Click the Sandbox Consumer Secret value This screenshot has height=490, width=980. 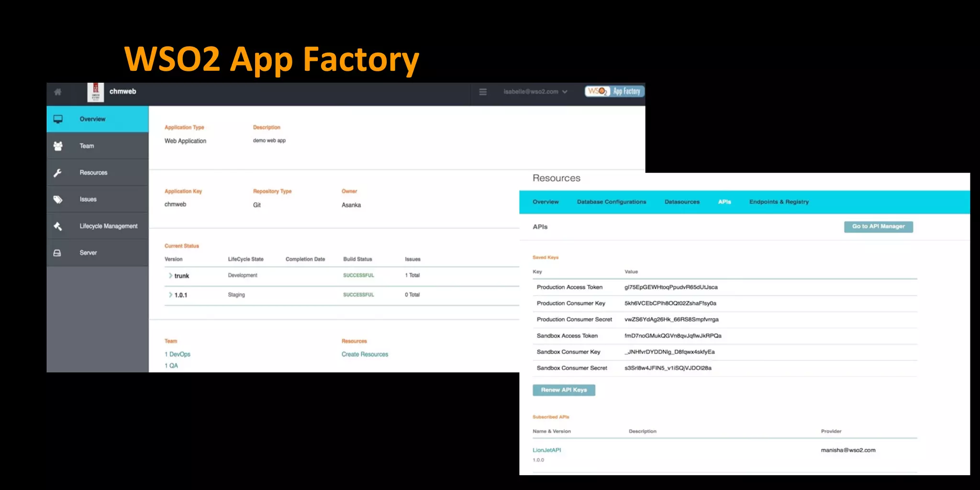(668, 368)
